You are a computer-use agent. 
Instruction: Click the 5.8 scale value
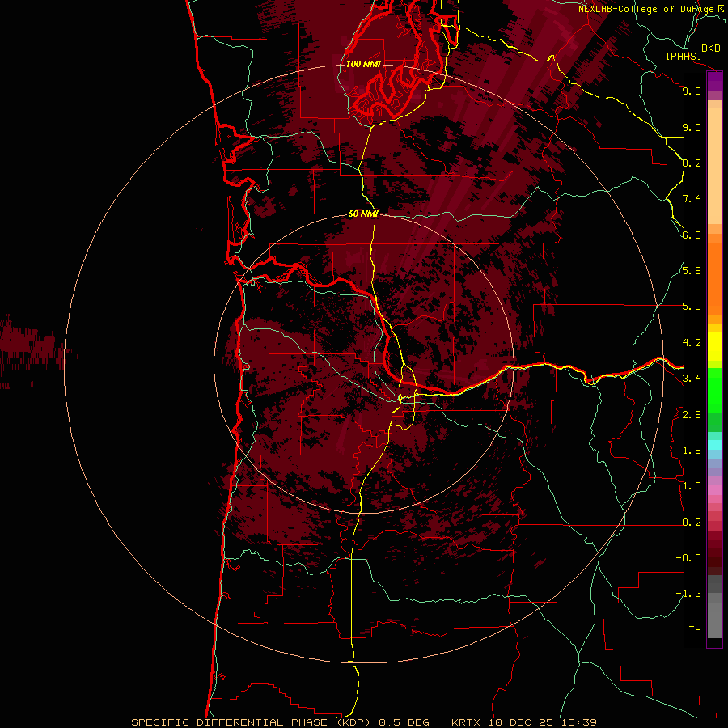pyautogui.click(x=692, y=271)
